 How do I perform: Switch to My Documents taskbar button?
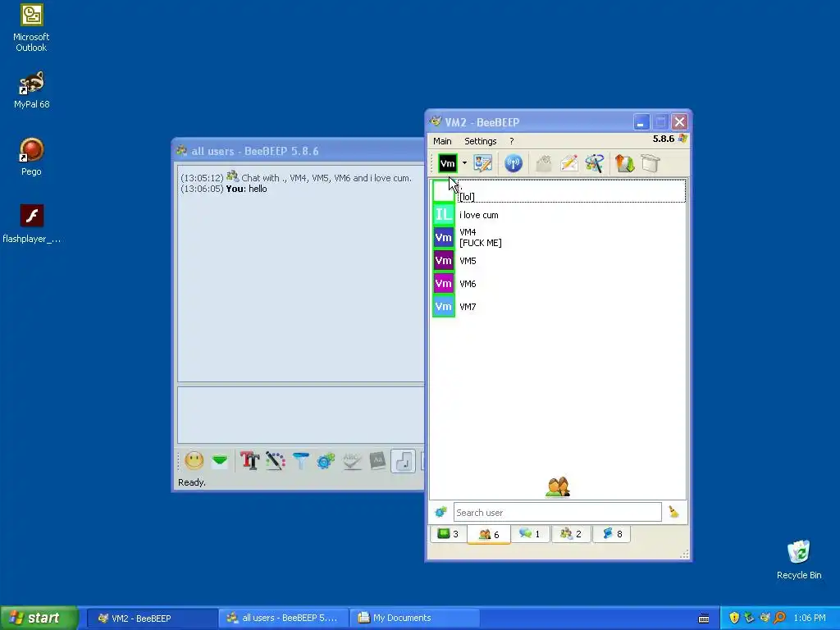[x=414, y=618]
